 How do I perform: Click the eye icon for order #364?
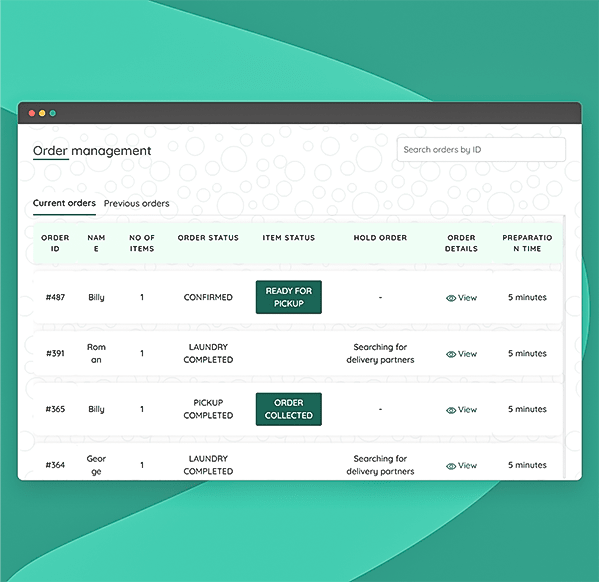pos(451,466)
